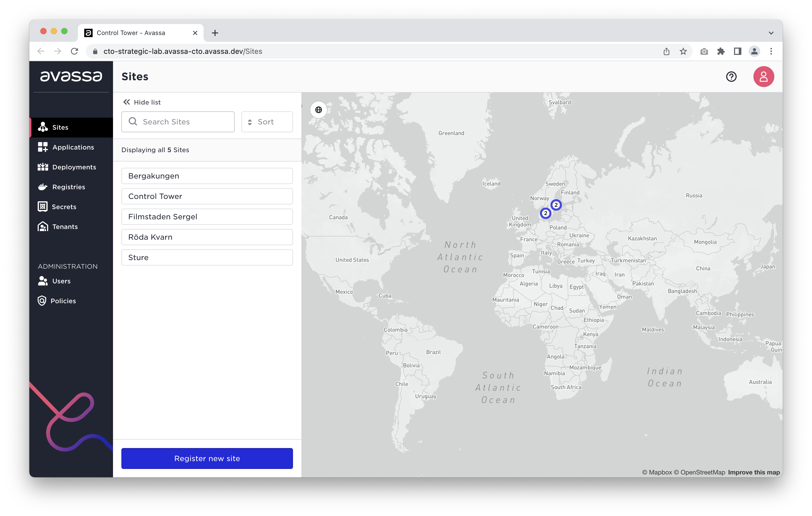
Task: Open the Applications section icon
Action: click(43, 147)
